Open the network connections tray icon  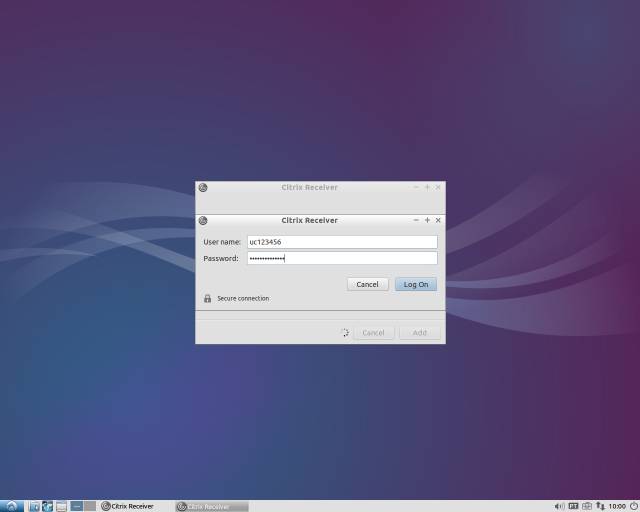pyautogui.click(x=600, y=506)
